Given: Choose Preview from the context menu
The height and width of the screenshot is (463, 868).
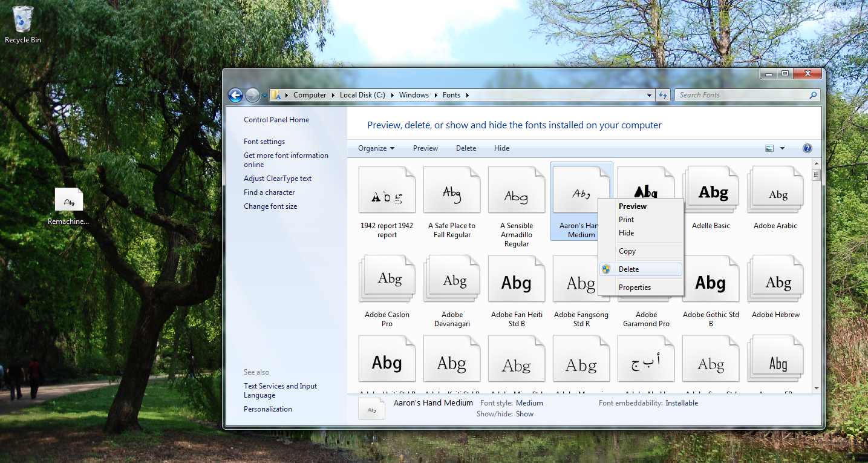Looking at the screenshot, I should (641, 206).
